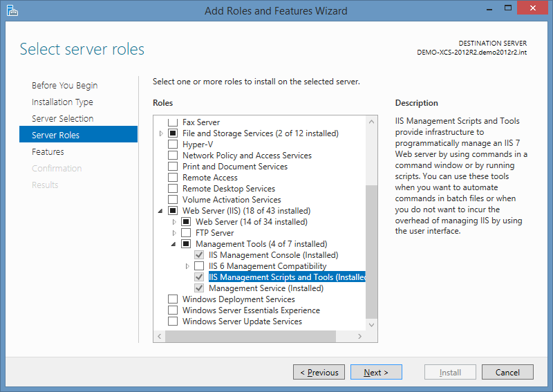Click the roles list scroll up arrow

coord(371,122)
